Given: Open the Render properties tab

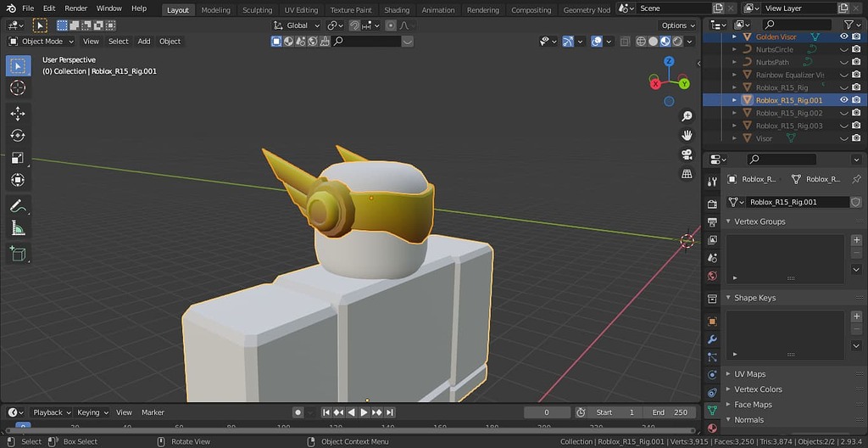Looking at the screenshot, I should click(712, 204).
